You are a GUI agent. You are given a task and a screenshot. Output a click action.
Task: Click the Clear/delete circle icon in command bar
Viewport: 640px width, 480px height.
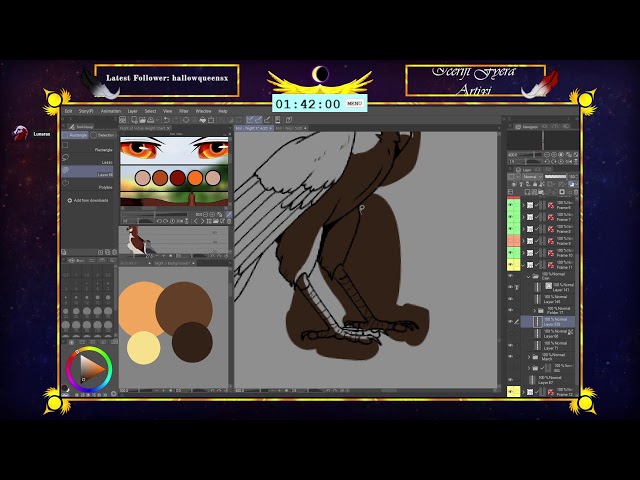coord(186,120)
